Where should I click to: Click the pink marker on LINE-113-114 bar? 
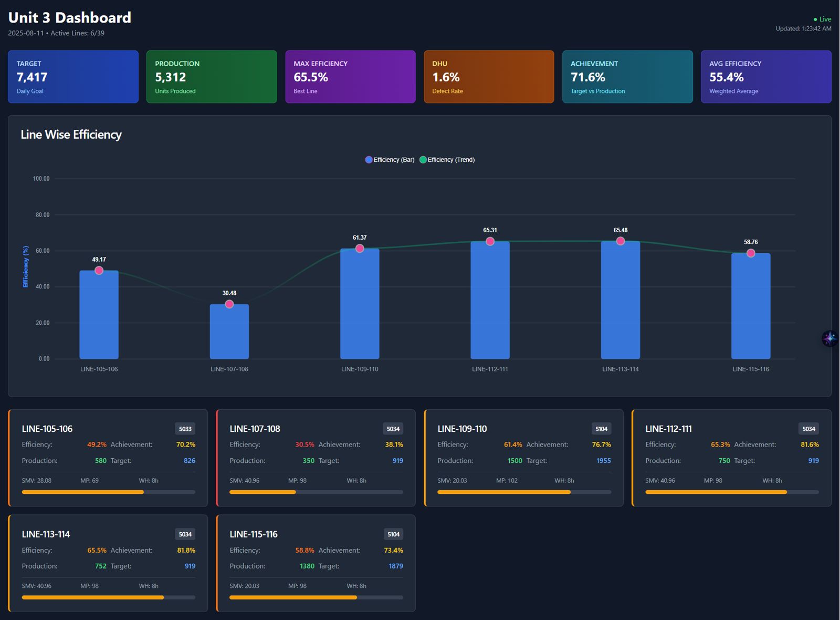pyautogui.click(x=621, y=241)
